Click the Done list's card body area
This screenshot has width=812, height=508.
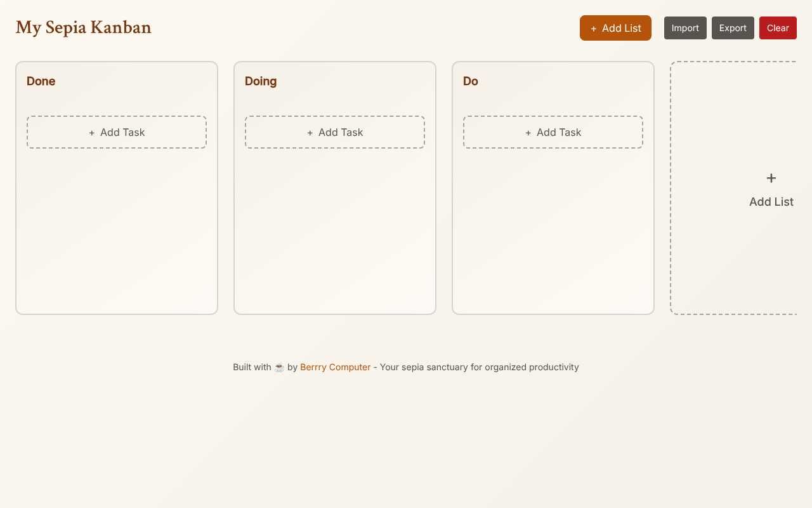pyautogui.click(x=116, y=229)
